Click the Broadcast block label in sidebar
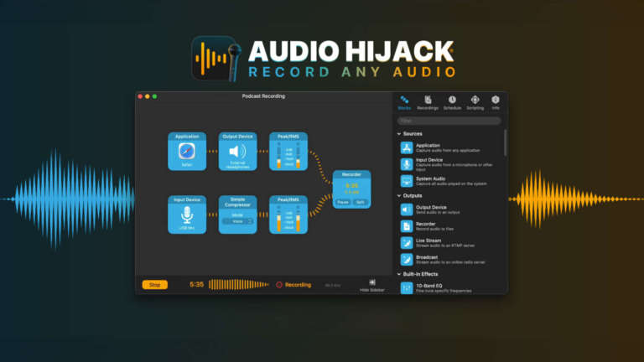 427,257
